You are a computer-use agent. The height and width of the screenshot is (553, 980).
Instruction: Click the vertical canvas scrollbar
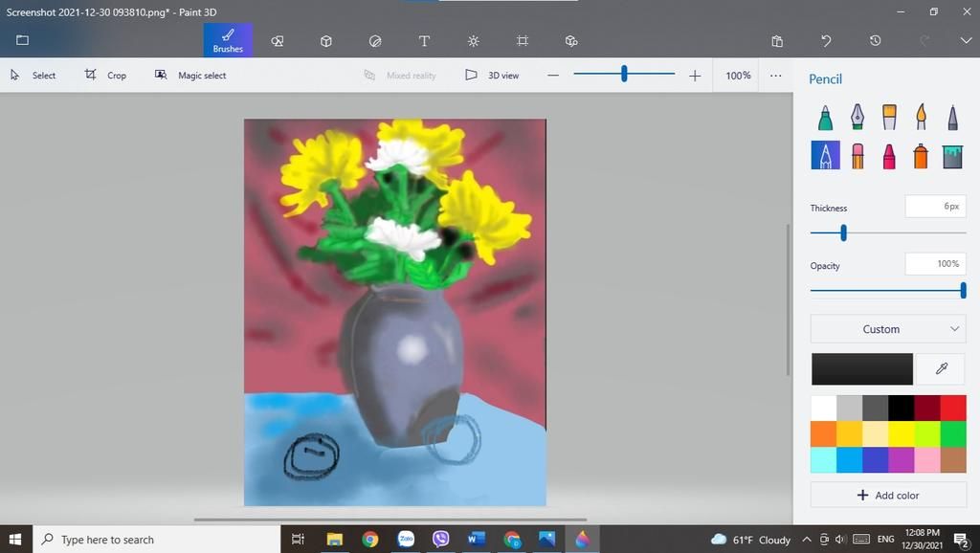click(x=788, y=299)
